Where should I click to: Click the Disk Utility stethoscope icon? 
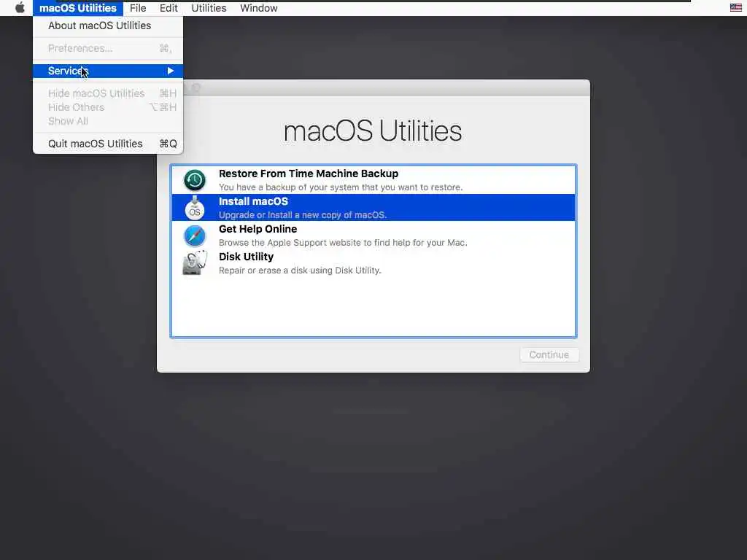click(195, 262)
